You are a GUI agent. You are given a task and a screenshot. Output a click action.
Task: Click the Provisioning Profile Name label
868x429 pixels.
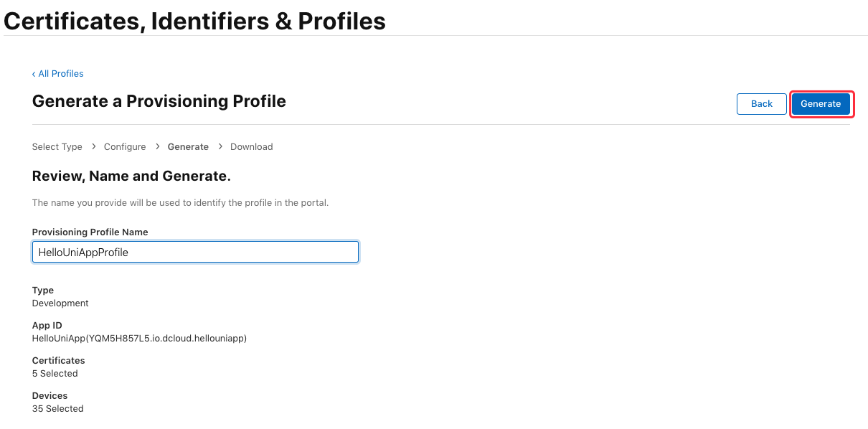click(x=90, y=232)
